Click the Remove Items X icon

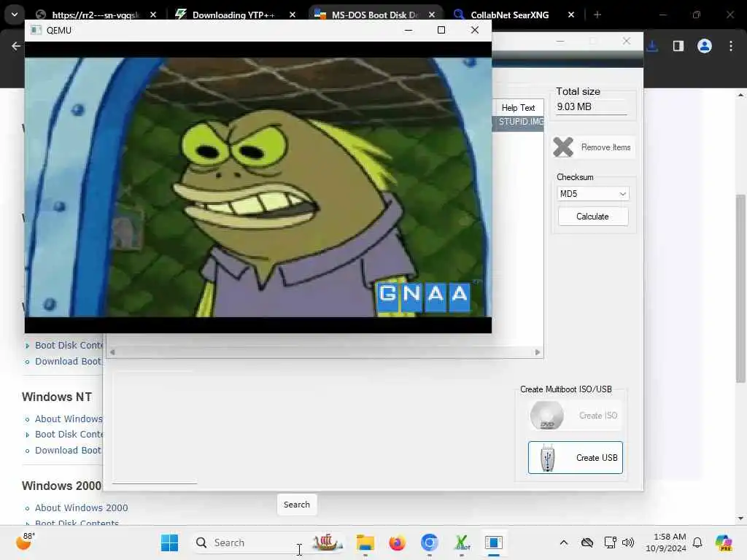(x=563, y=147)
